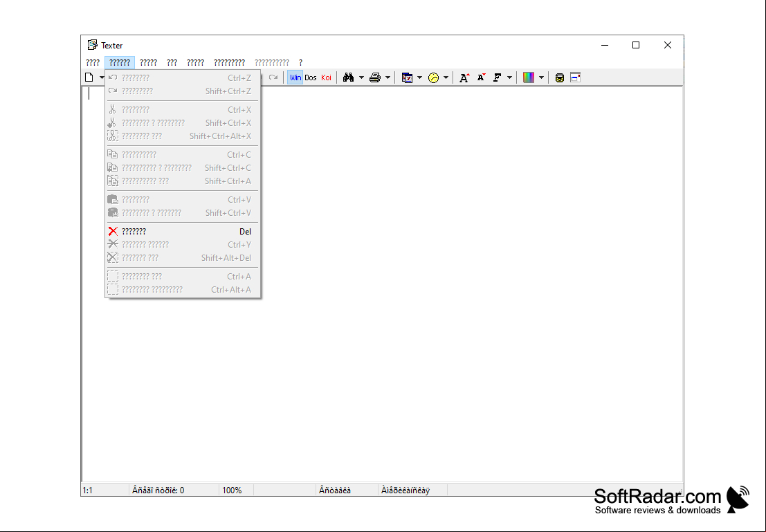Click the redo arrow icon in the toolbar

pyautogui.click(x=273, y=77)
